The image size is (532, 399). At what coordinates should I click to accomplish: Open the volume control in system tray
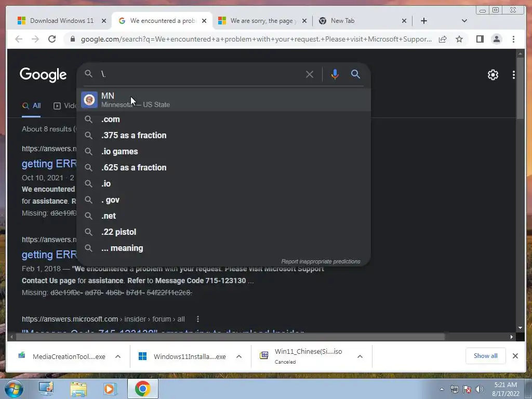pos(480,389)
